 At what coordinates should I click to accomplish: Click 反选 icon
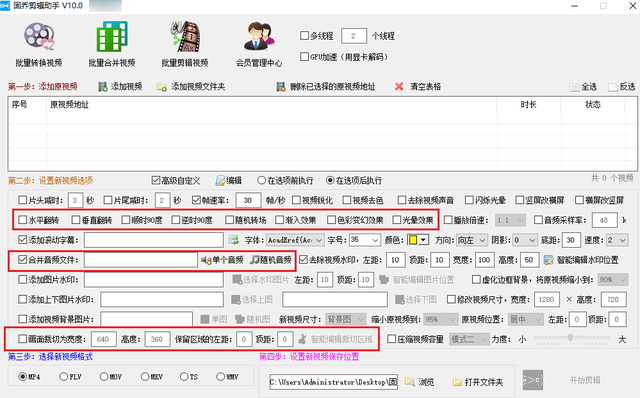coord(613,87)
